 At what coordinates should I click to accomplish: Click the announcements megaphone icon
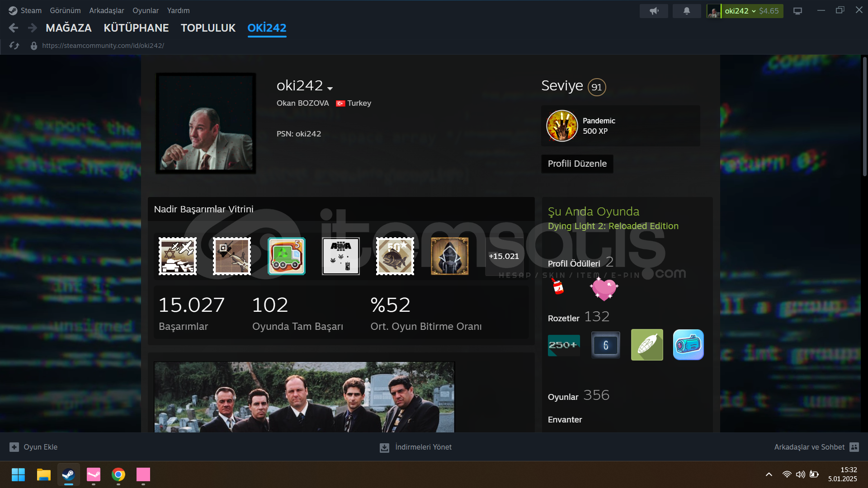tap(654, 11)
